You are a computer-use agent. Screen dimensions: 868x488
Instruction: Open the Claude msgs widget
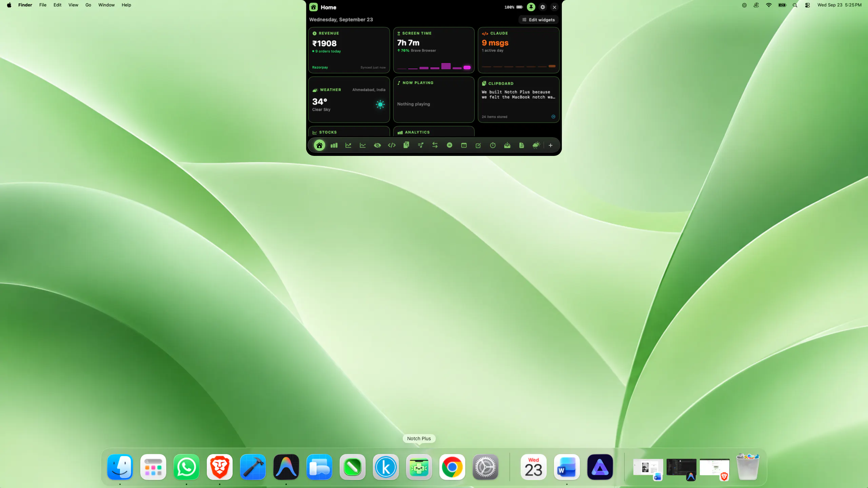tap(518, 50)
